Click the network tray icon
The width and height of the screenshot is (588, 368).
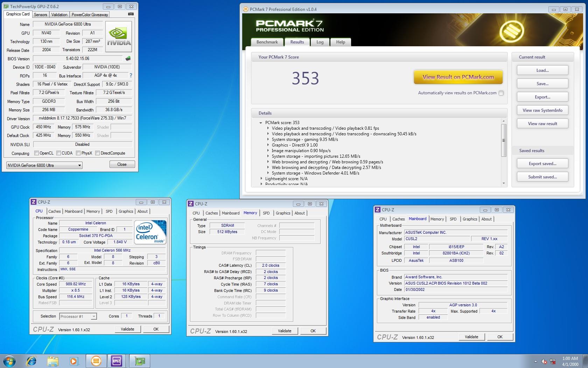553,361
